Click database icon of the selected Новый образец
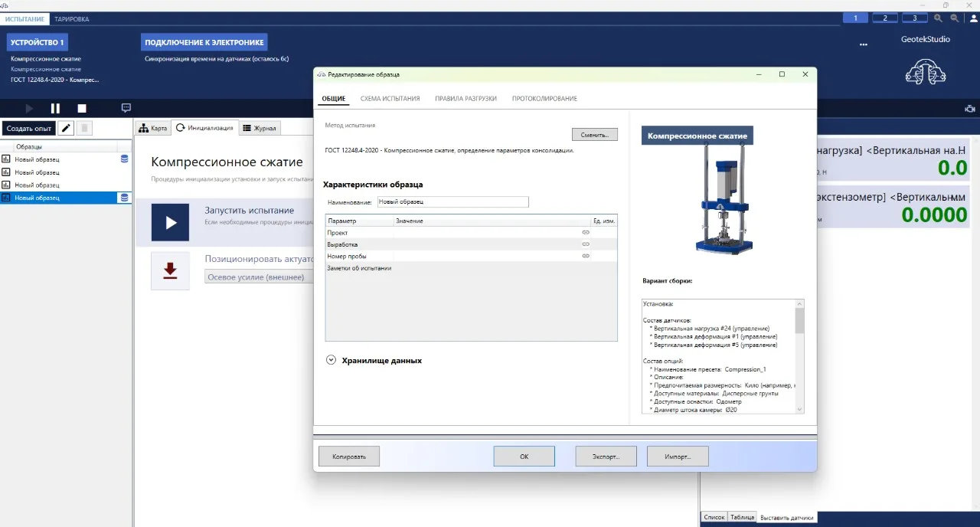The image size is (980, 527). click(x=124, y=198)
